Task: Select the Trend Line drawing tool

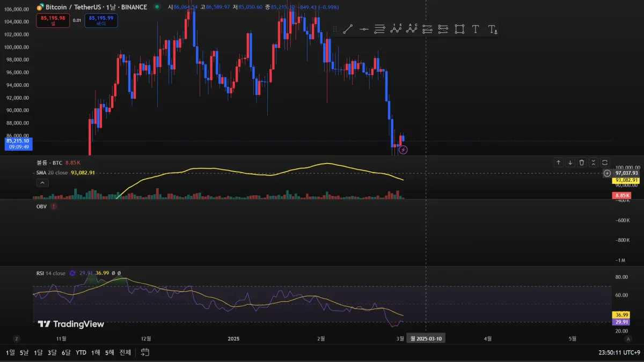Action: (x=348, y=29)
